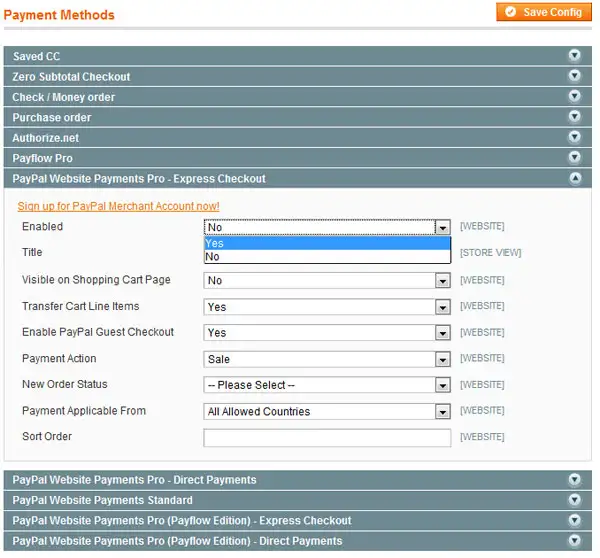The width and height of the screenshot is (600, 558).
Task: Click the [STORE VIEW] scope text
Action: coord(490,253)
